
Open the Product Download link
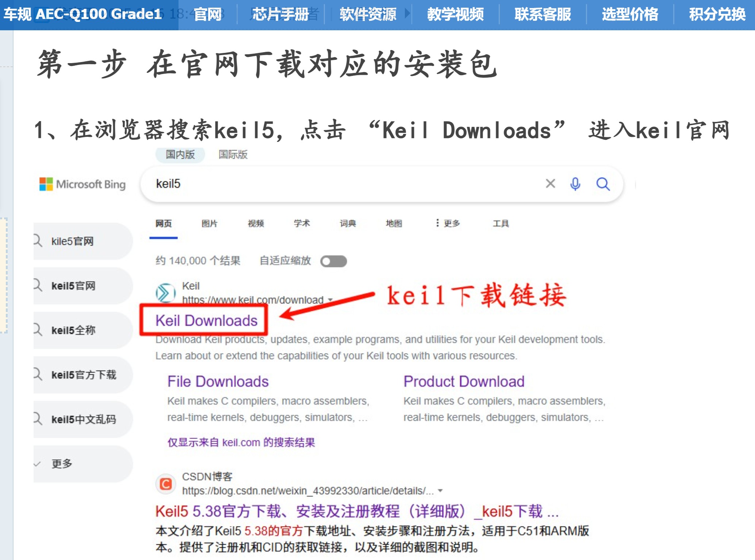click(464, 382)
